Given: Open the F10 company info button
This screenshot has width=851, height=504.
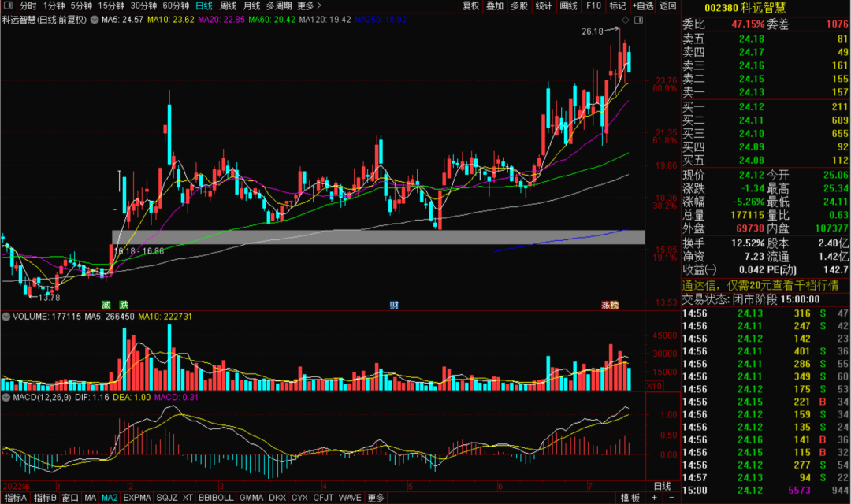Looking at the screenshot, I should click(x=593, y=6).
